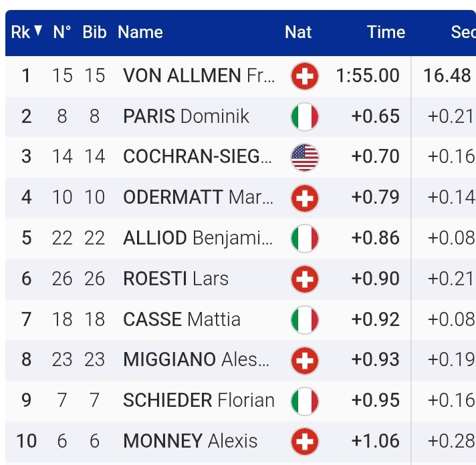Click Swiss flag next to ROESTI Lars
This screenshot has height=465, width=476.
click(305, 279)
